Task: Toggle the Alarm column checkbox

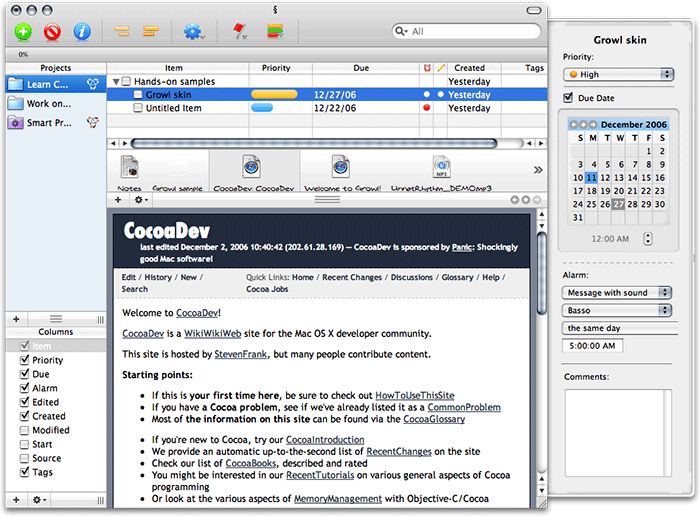Action: tap(25, 388)
